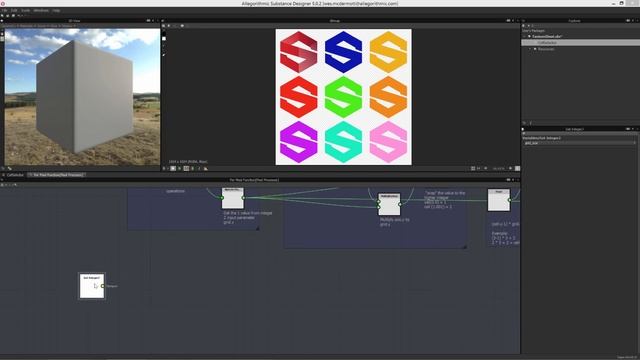The height and width of the screenshot is (360, 640).
Task: Select the FunteamSheet.sbs package in Explorer
Action: coord(547,36)
